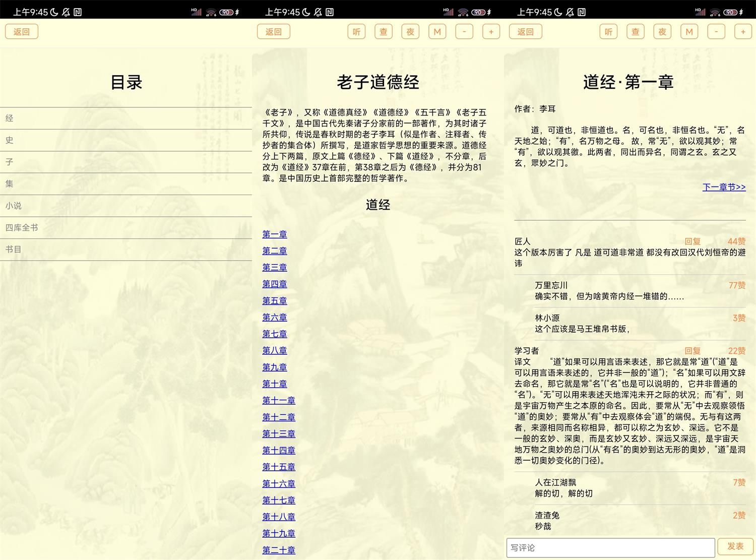The width and height of the screenshot is (756, 560).
Task: Tap the - icon to shrink text
Action: point(464,31)
